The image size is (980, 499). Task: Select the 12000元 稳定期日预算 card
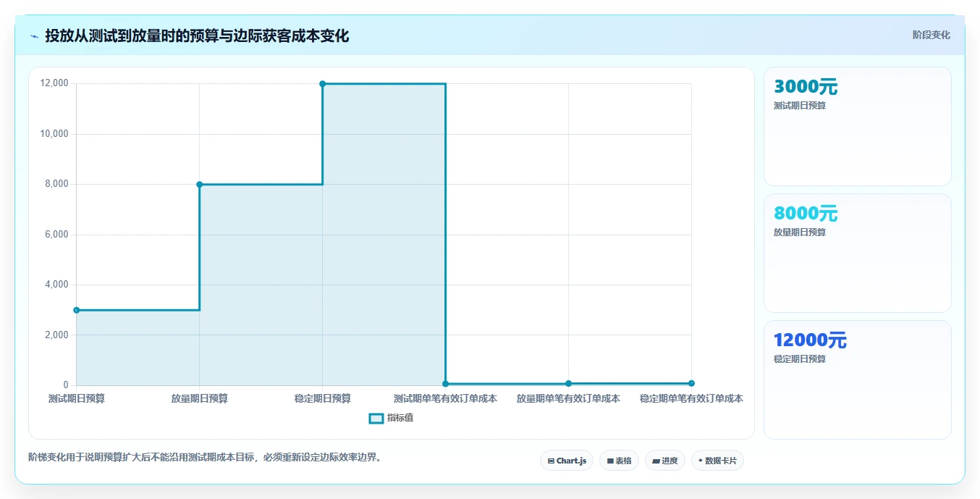coord(858,380)
